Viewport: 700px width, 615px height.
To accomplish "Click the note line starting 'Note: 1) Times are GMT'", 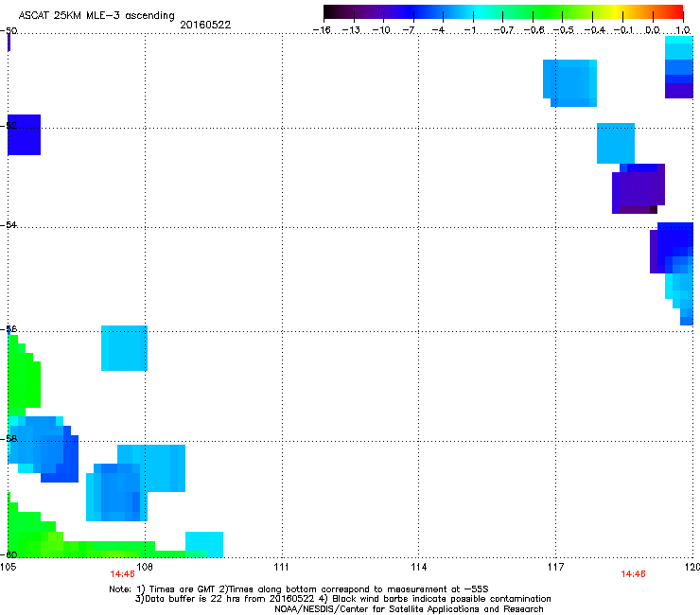I will [x=299, y=589].
